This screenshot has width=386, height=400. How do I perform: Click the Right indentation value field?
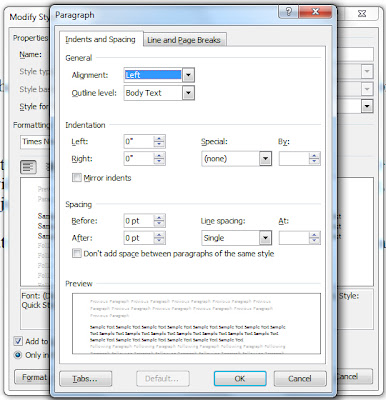click(x=139, y=159)
